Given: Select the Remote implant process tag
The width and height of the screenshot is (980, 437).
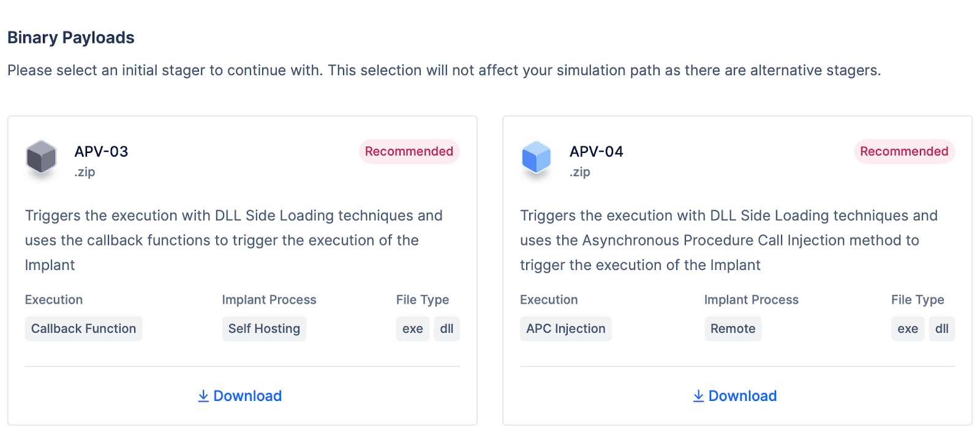Looking at the screenshot, I should 733,329.
